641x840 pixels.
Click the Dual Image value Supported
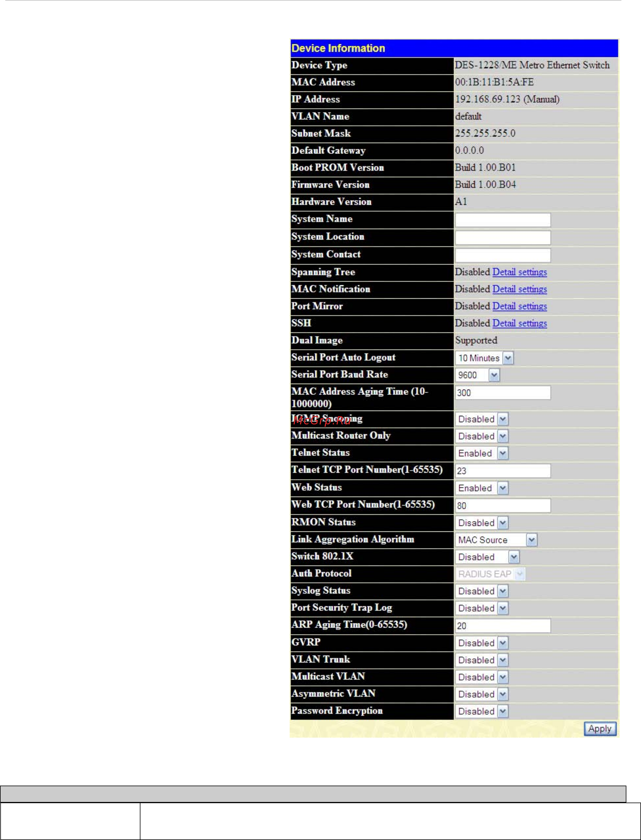476,340
